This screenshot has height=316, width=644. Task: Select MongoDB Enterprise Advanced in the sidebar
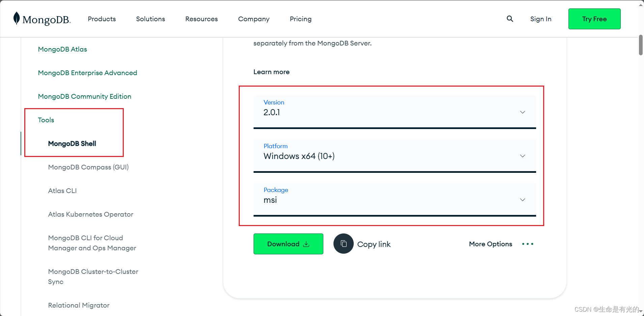[88, 73]
